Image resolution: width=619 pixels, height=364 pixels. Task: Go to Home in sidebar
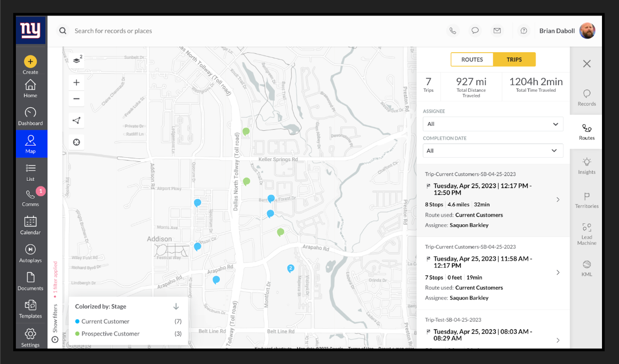pos(30,89)
